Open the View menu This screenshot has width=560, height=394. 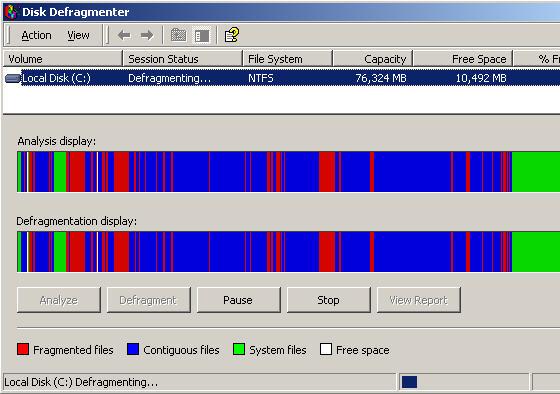[78, 35]
